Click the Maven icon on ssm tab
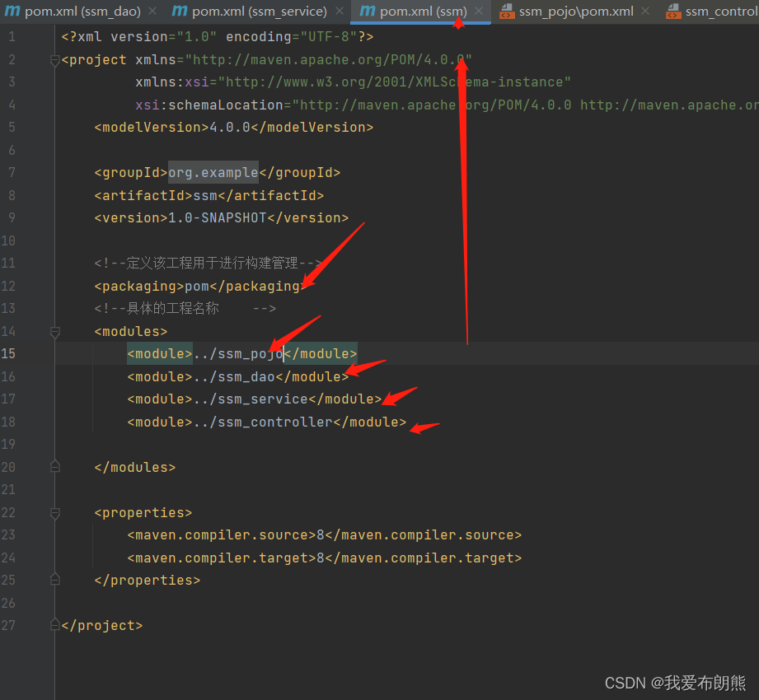The image size is (759, 700). (368, 11)
